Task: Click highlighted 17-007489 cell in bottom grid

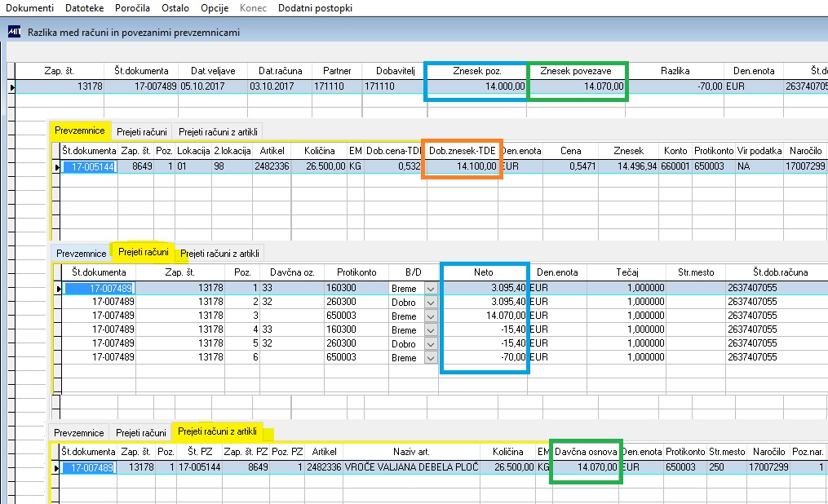Action: [88, 467]
